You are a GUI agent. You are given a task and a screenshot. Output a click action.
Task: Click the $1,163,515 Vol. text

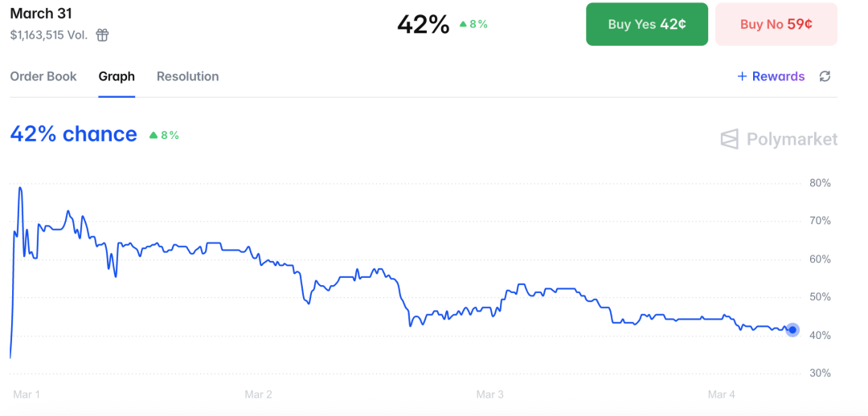[x=49, y=35]
